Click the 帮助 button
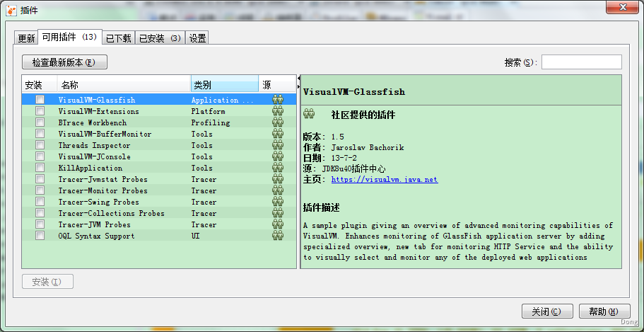 pos(604,311)
